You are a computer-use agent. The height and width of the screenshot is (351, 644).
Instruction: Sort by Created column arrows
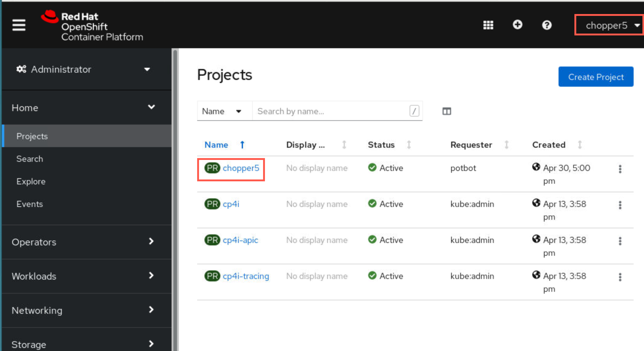580,145
